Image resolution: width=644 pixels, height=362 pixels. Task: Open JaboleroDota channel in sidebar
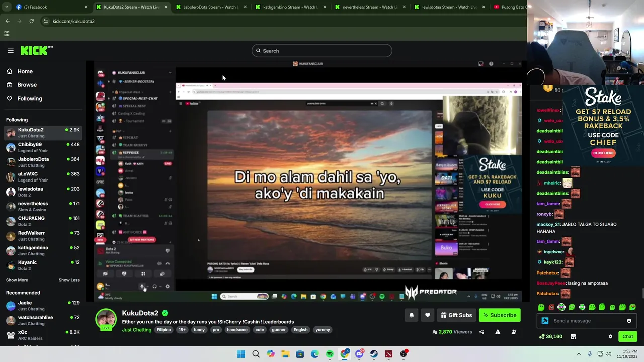tap(43, 162)
